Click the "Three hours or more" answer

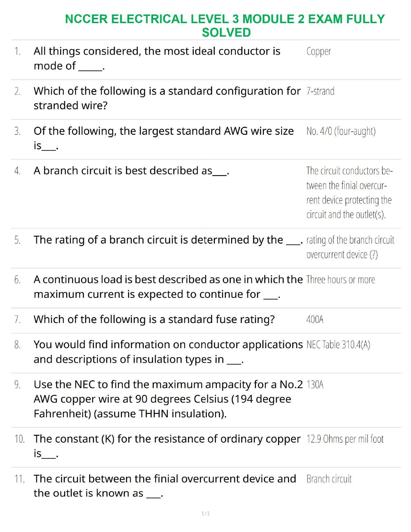(x=341, y=280)
